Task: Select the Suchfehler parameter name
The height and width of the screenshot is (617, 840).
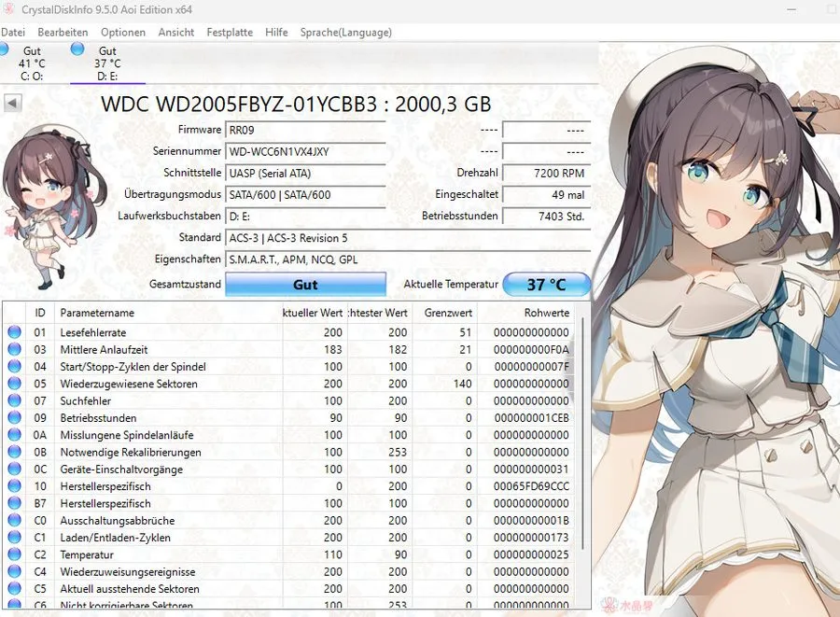Action: [86, 400]
